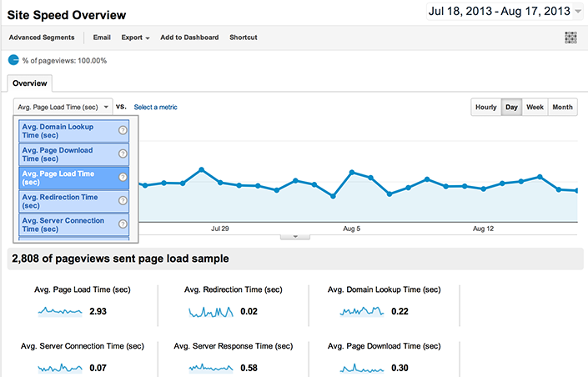Switch graph to Month view
The height and width of the screenshot is (377, 588).
pyautogui.click(x=562, y=108)
